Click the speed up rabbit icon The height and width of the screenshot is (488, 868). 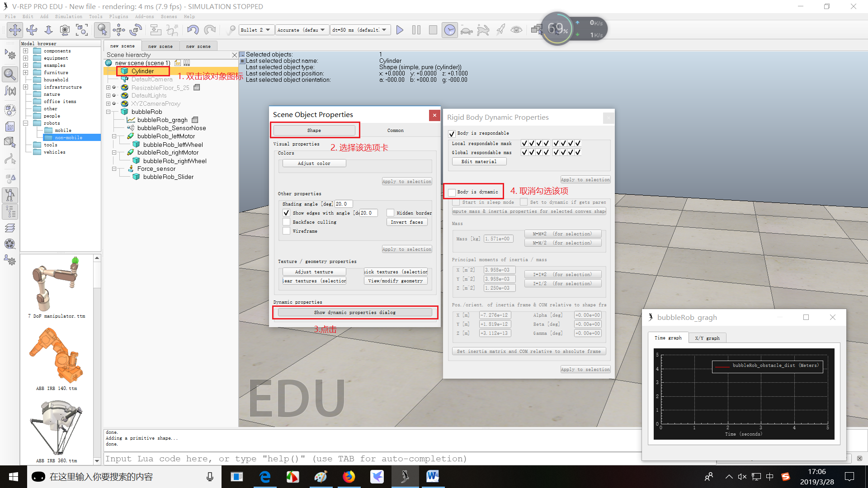483,30
